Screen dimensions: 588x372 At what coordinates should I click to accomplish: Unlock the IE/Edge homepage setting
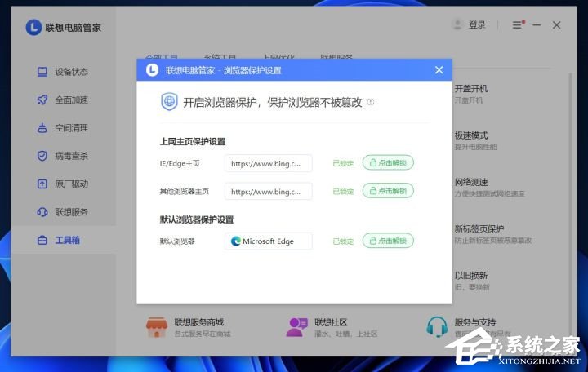(388, 163)
